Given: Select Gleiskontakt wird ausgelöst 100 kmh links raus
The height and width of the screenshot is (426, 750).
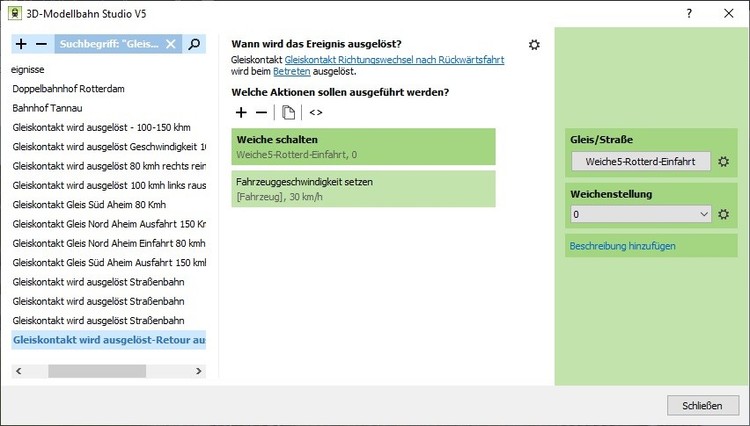Looking at the screenshot, I should [x=109, y=186].
